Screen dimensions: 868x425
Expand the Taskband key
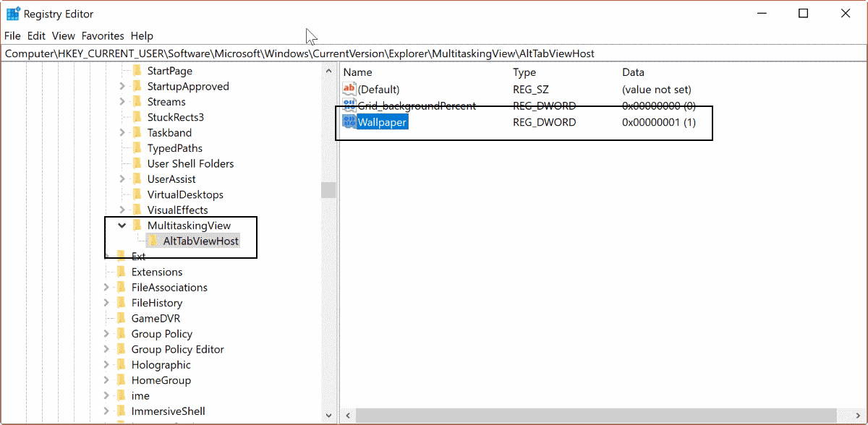click(x=122, y=133)
